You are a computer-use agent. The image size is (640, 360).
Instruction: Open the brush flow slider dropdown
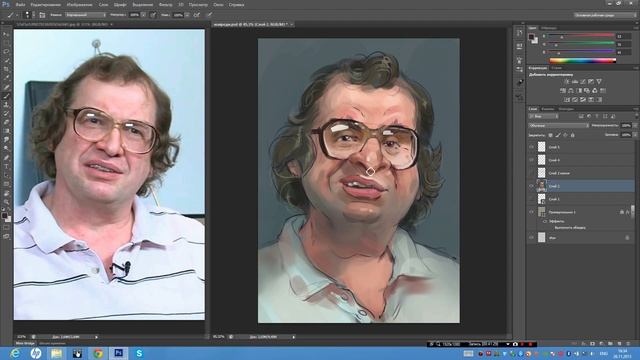(187, 15)
